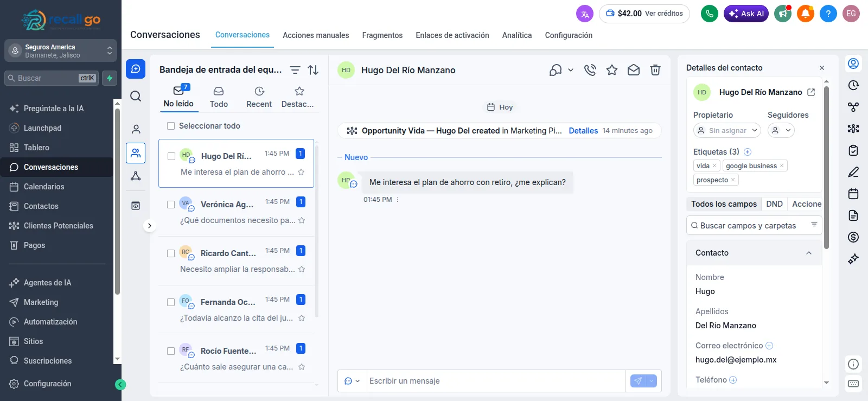This screenshot has height=401, width=868.
Task: Tick the checkbox for Rocío Fuente... conversation
Action: [171, 351]
